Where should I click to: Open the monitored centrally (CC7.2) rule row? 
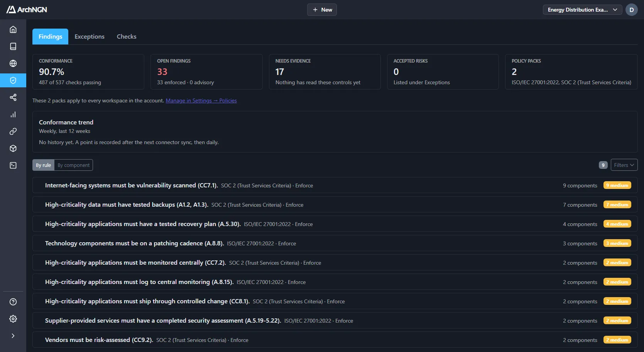(335, 263)
